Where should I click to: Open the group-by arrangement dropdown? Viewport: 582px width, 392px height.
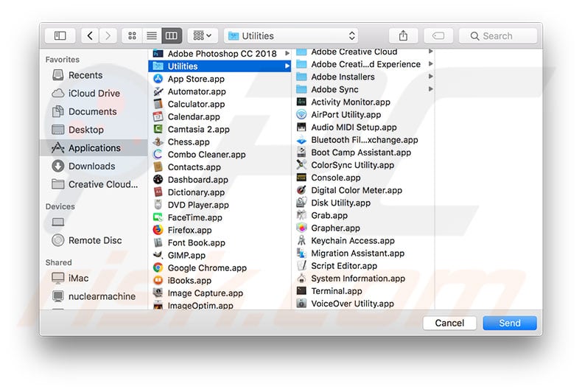203,35
